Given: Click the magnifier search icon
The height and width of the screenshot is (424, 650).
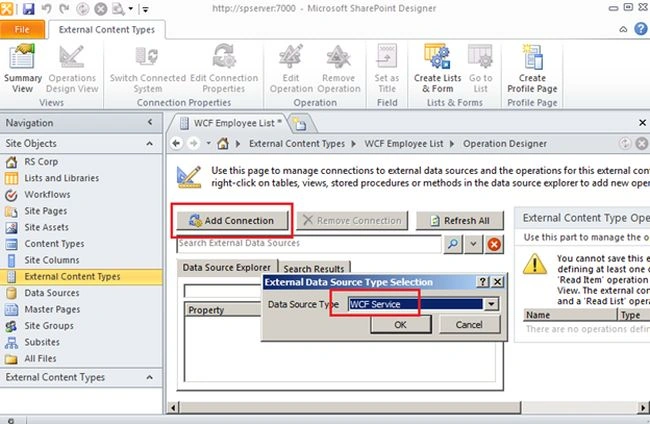Looking at the screenshot, I should (x=453, y=244).
